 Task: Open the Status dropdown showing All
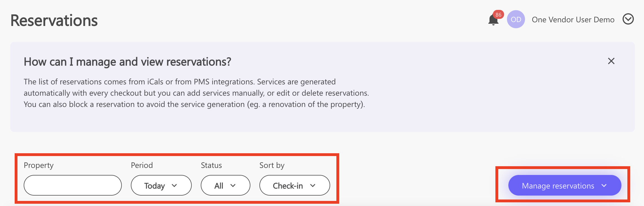click(x=226, y=185)
